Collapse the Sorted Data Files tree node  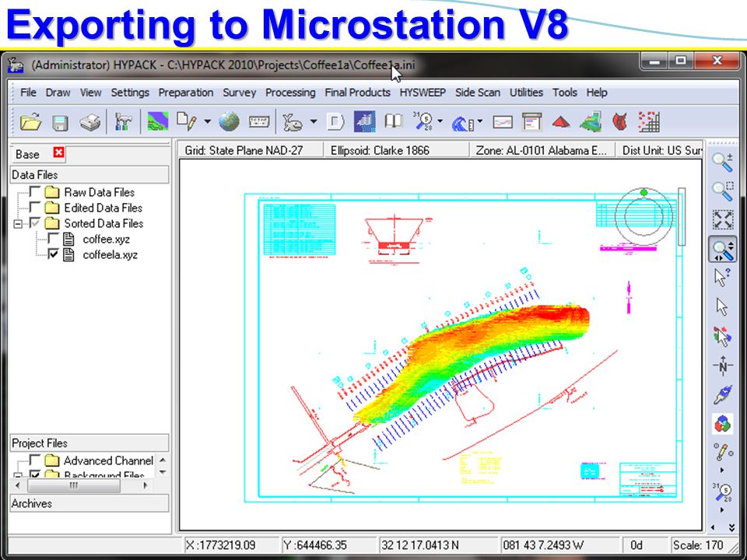coord(18,223)
